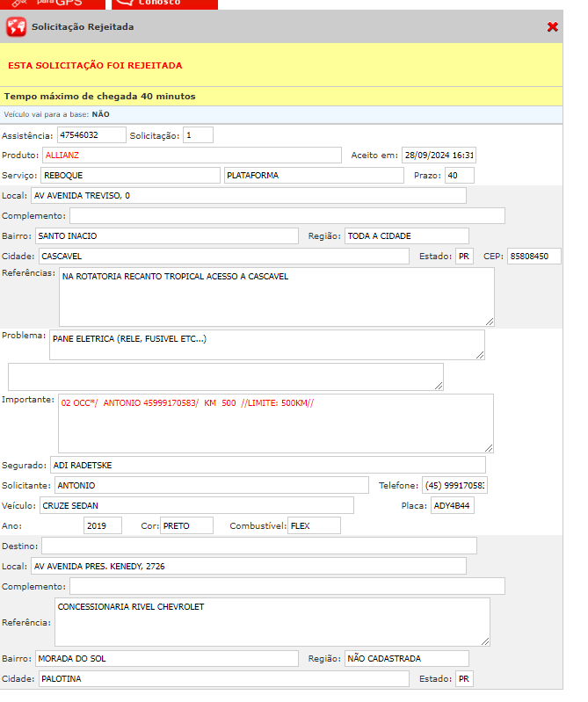Click the CEP field 85808450
Image resolution: width=588 pixels, height=702 pixels.
tap(534, 257)
